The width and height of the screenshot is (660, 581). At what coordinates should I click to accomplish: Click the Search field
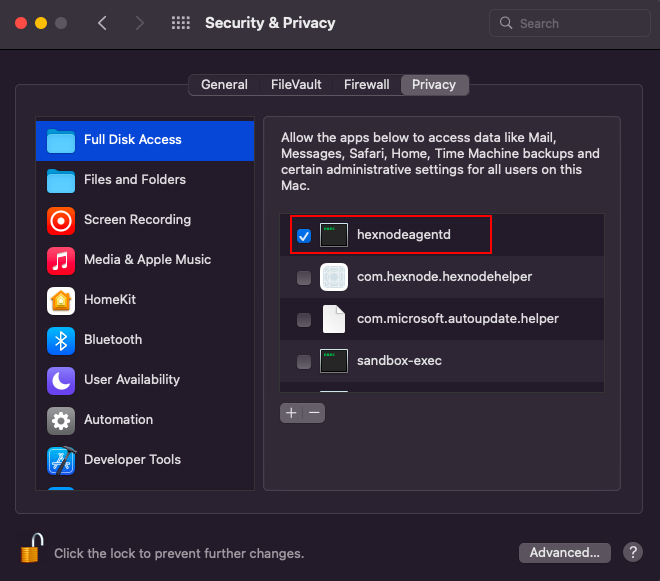tap(570, 23)
